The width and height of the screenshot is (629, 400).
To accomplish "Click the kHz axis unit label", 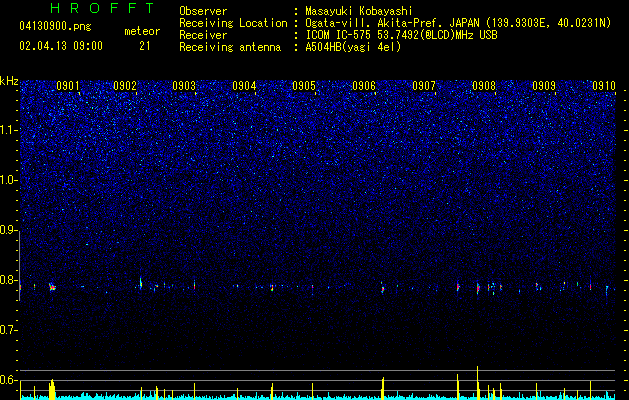I will tap(9, 81).
